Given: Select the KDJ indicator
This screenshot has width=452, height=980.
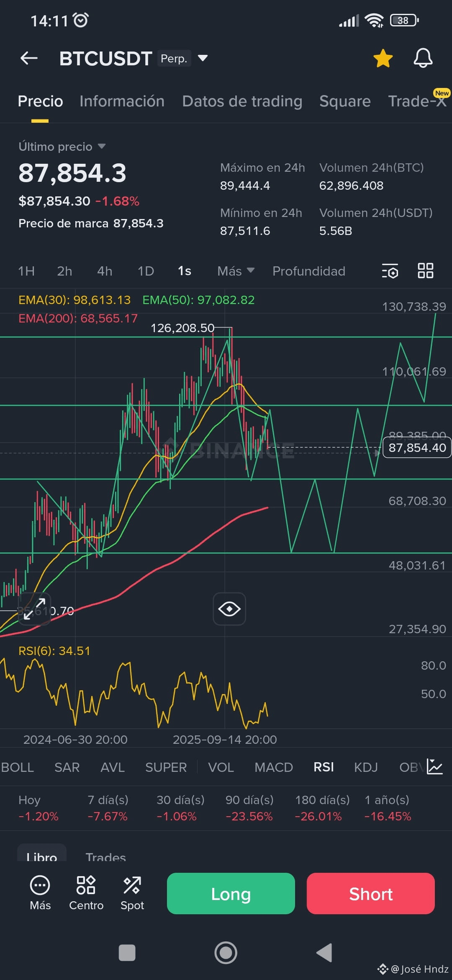Looking at the screenshot, I should coord(366,767).
